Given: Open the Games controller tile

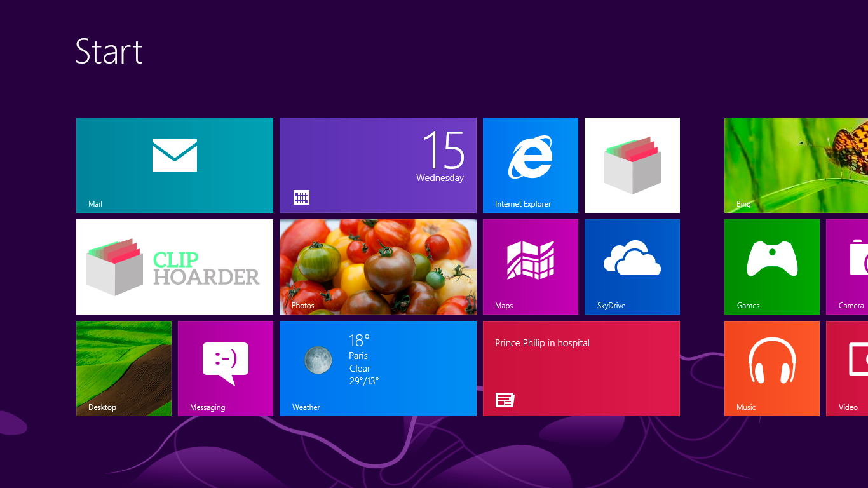Looking at the screenshot, I should click(x=772, y=267).
